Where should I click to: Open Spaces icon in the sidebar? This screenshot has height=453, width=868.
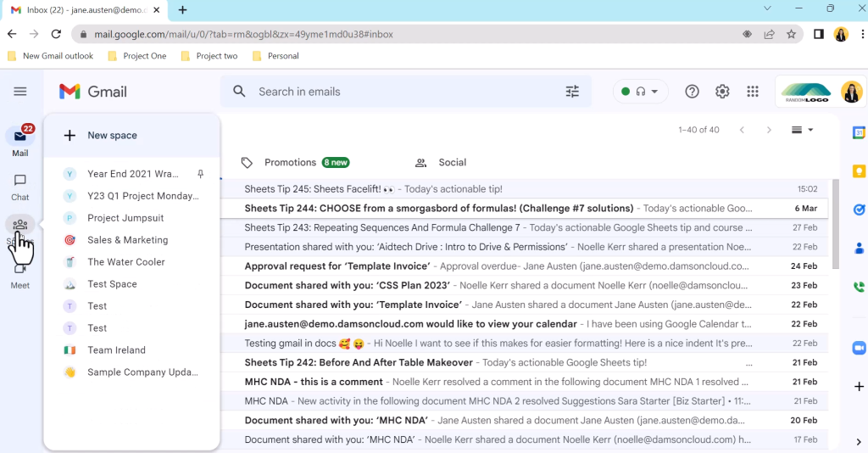[x=20, y=226]
